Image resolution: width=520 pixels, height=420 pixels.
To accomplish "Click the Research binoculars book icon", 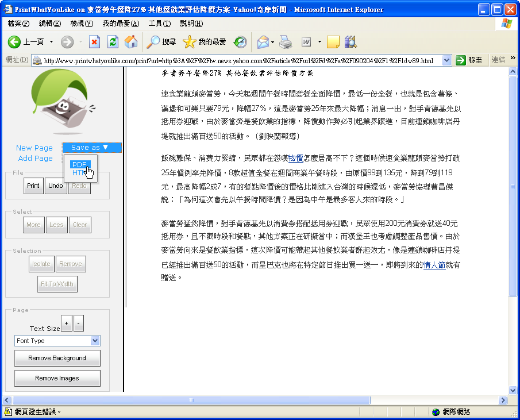I will [x=350, y=42].
